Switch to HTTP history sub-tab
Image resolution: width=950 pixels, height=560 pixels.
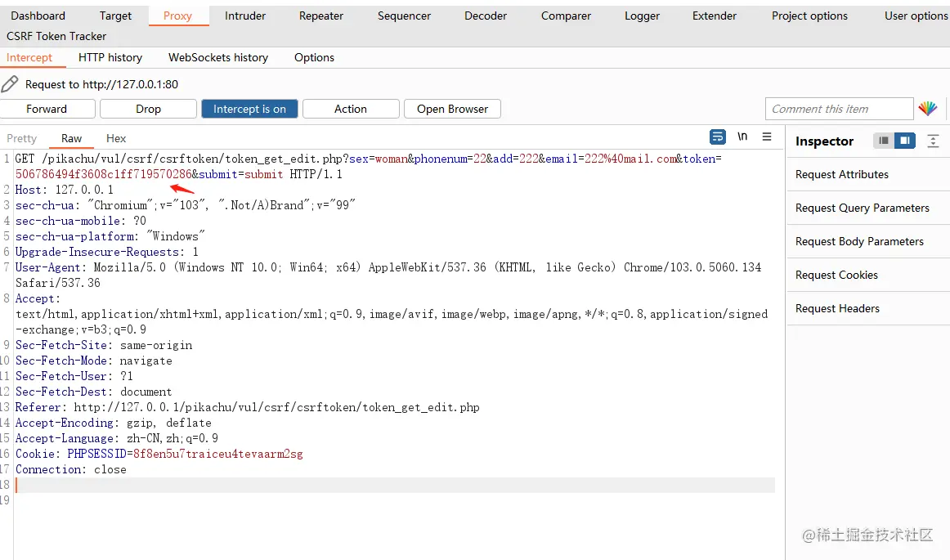point(110,57)
